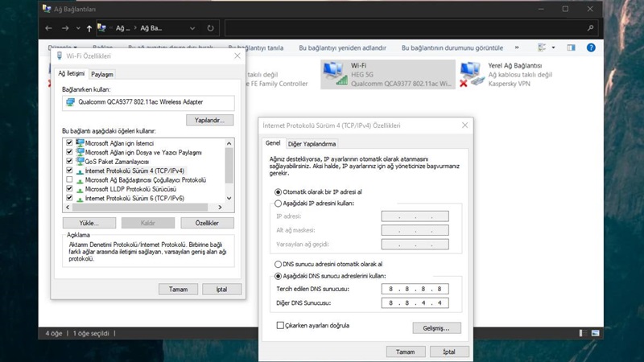Click horizontal scrollbar right arrow
644x362 pixels.
(220, 208)
